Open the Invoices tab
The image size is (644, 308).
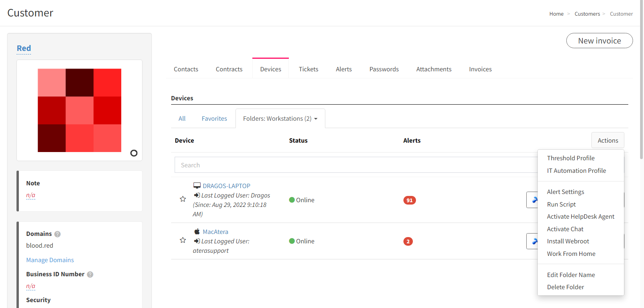[x=480, y=69]
